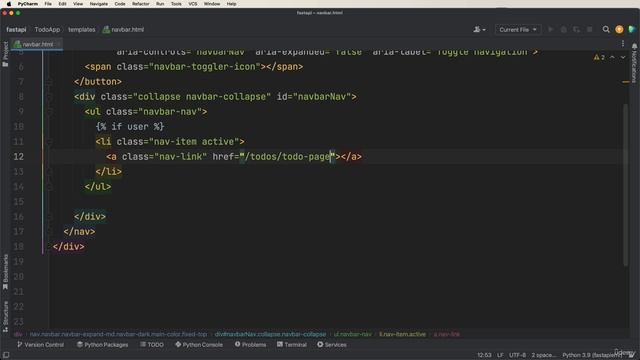Fold the li nav-item block at line 11

(49, 142)
